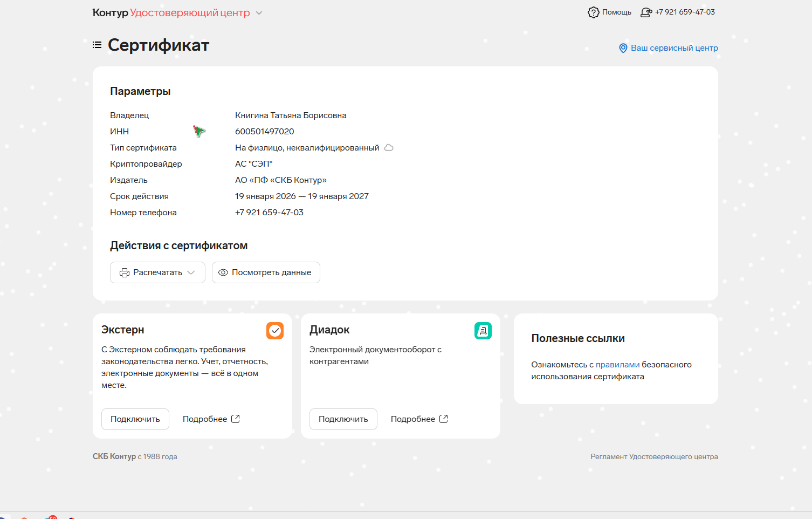Open the list menu icon beside Сертификат

point(97,45)
